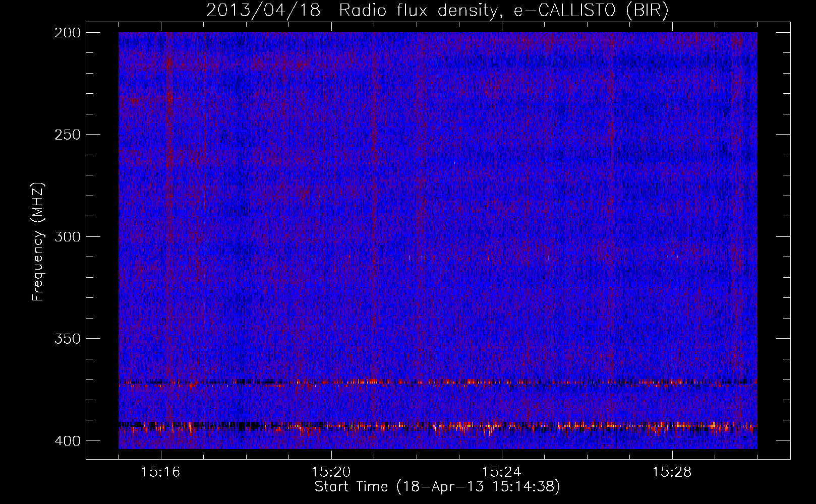Select the 350 frequency tick label
The width and height of the screenshot is (816, 504).
coord(68,339)
